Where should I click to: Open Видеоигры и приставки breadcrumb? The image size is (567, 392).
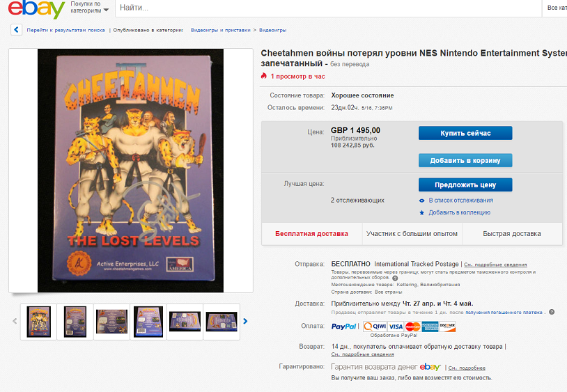coord(221,30)
